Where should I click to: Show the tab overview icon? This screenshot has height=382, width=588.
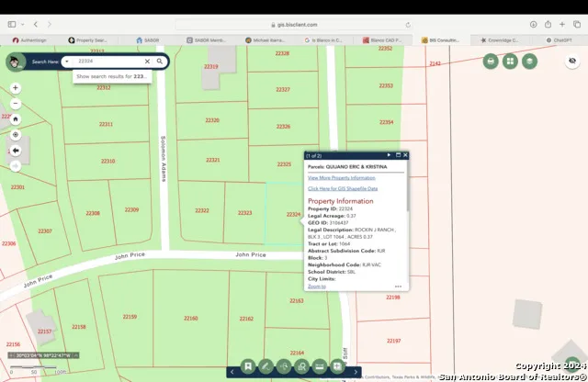[577, 25]
